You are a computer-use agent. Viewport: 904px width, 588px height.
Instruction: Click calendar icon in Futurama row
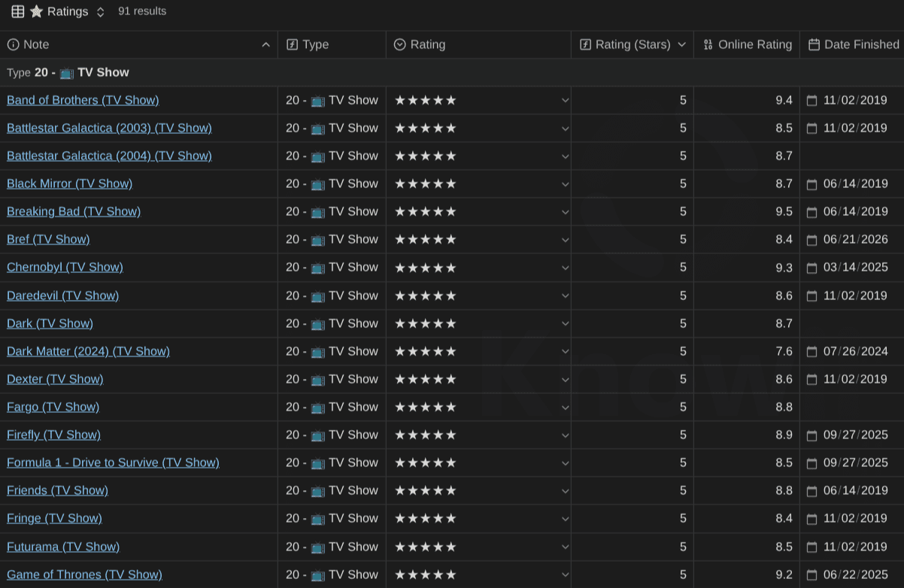pyautogui.click(x=811, y=547)
